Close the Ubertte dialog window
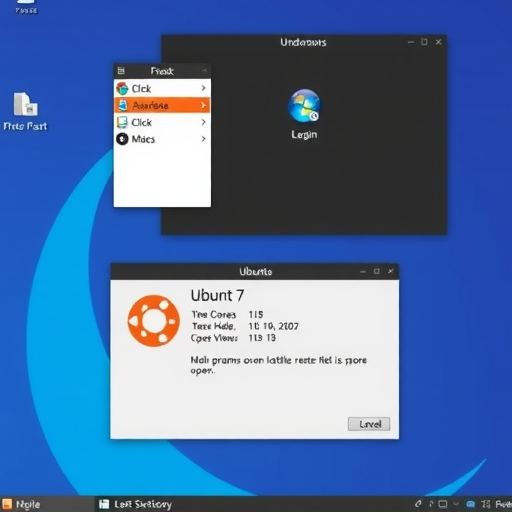The height and width of the screenshot is (512, 512). pos(391,271)
